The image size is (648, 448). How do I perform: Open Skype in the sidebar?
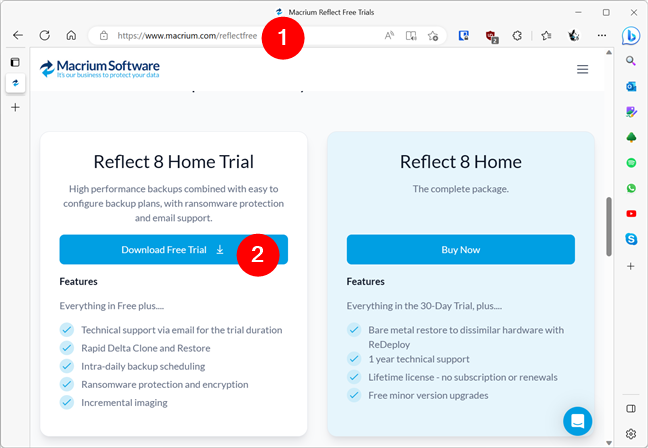point(631,239)
